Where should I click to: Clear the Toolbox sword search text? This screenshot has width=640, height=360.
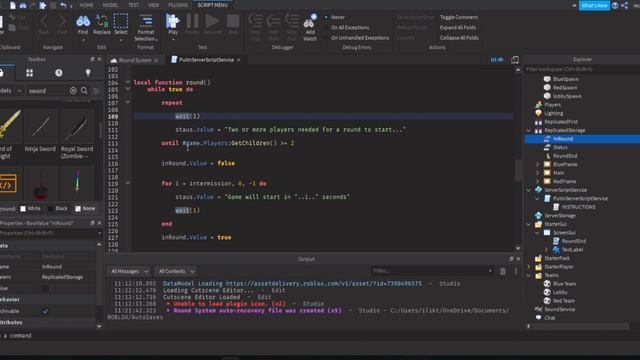click(73, 91)
